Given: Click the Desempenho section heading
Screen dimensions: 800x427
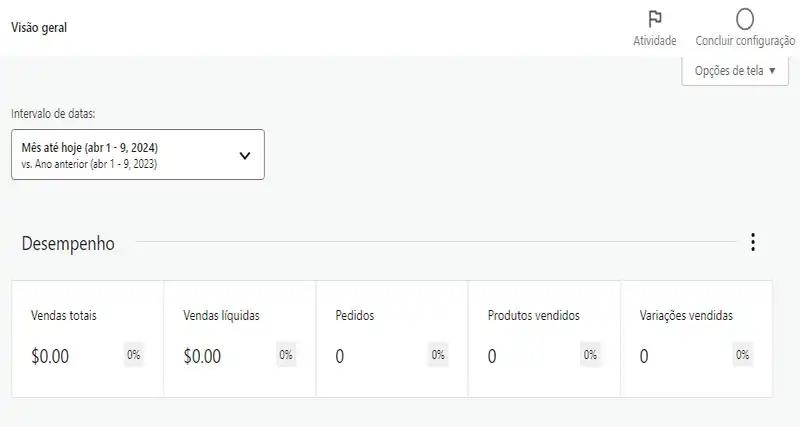Looking at the screenshot, I should (x=68, y=243).
